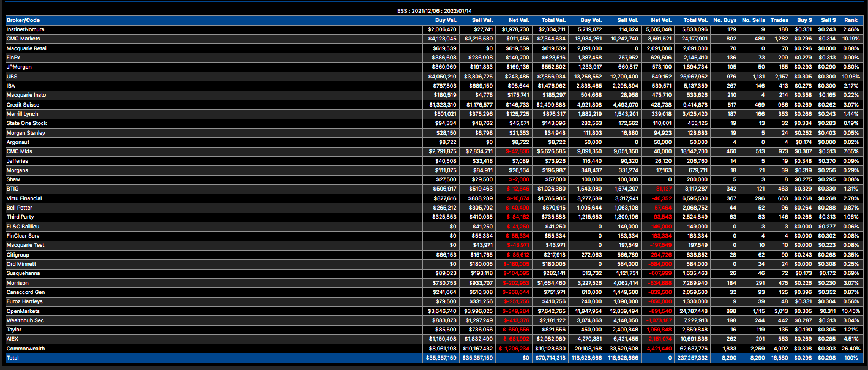This screenshot has width=868, height=370.
Task: Select the Credit Suisse broker row
Action: (x=433, y=105)
